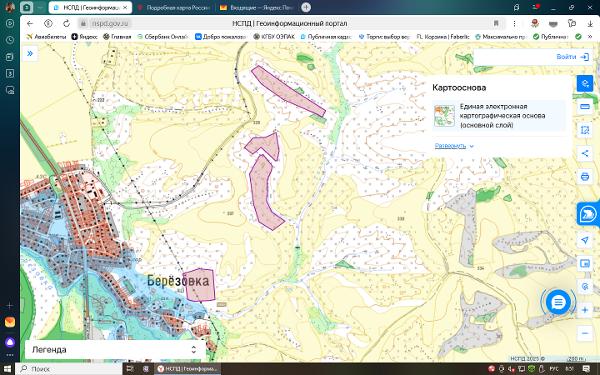Click the Войти login button
The height and width of the screenshot is (375, 600).
click(572, 57)
